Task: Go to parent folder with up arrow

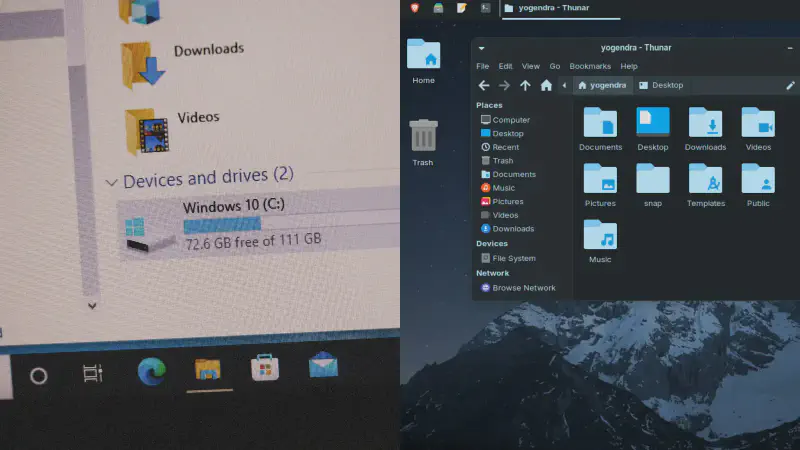Action: (525, 85)
